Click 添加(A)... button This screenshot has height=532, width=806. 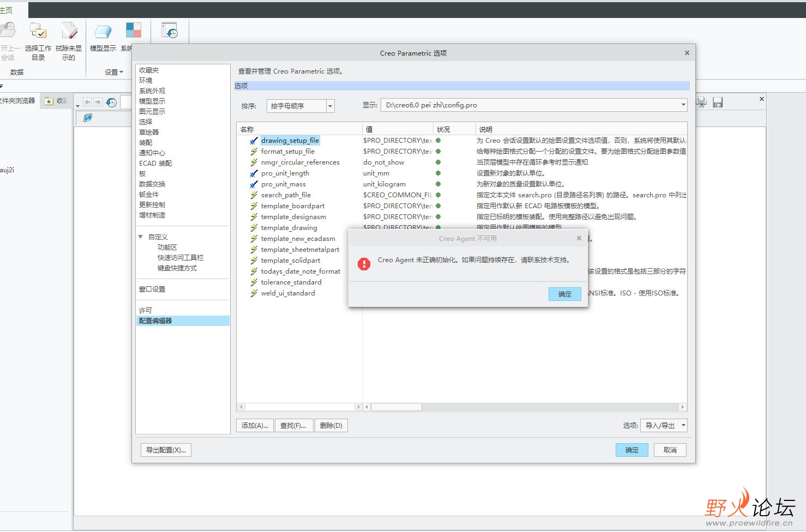tap(255, 426)
